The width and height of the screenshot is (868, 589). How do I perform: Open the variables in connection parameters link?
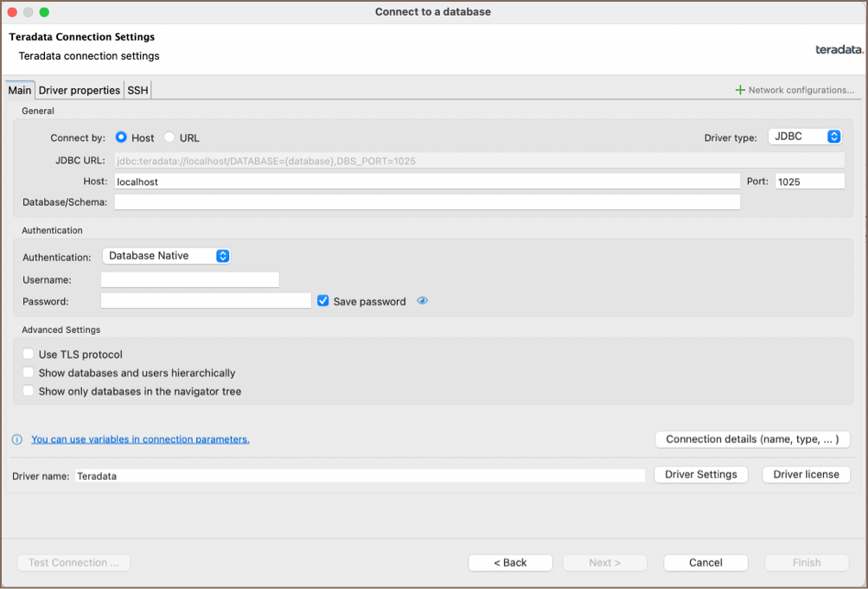pos(140,439)
